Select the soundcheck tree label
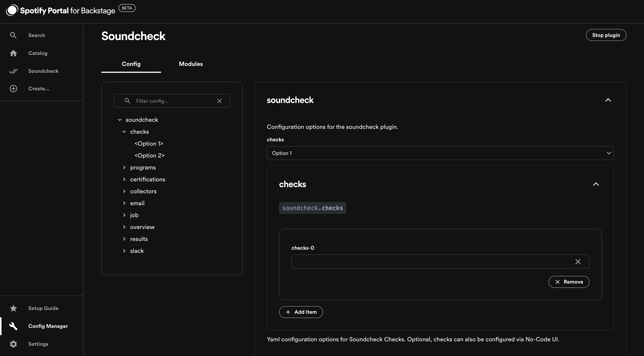 point(142,120)
